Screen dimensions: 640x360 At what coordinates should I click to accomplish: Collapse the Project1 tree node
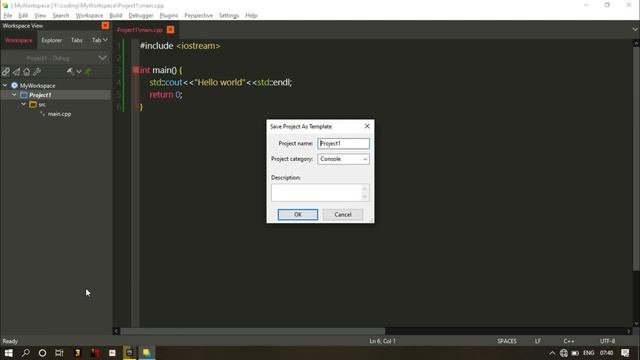pyautogui.click(x=14, y=95)
